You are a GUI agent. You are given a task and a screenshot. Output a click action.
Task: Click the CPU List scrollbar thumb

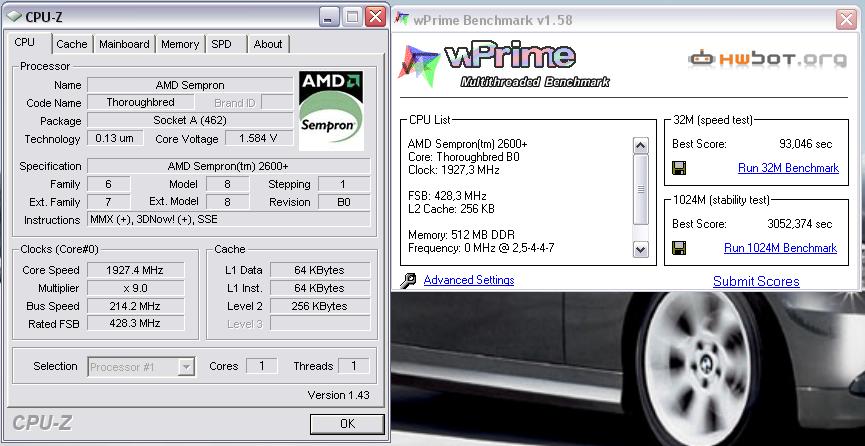[640, 189]
